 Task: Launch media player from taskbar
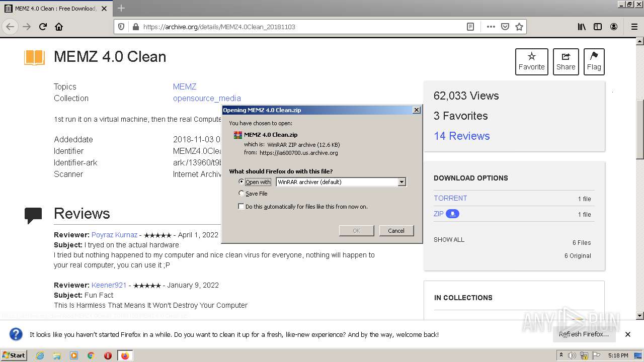tap(74, 355)
